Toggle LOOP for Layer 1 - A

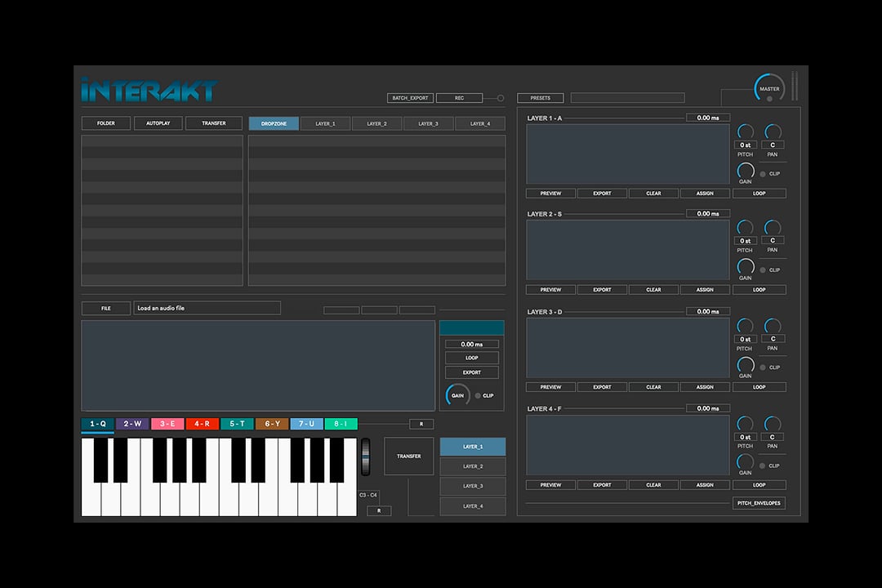click(x=759, y=193)
